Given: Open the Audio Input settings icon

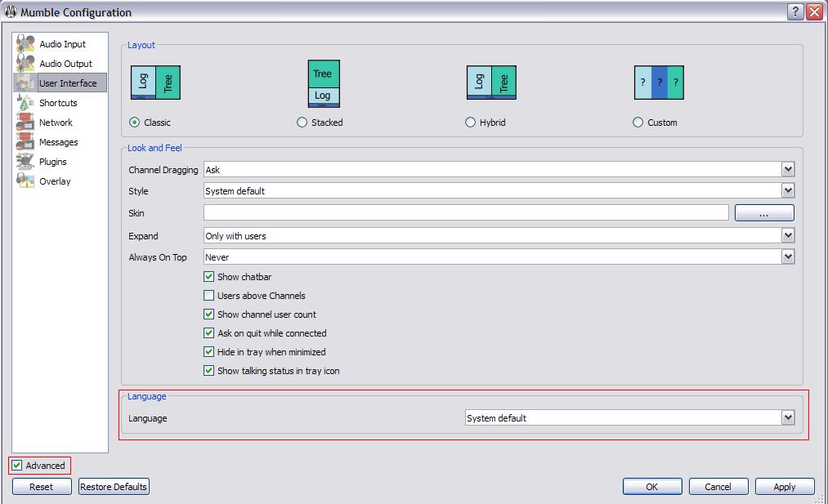Looking at the screenshot, I should tap(25, 44).
